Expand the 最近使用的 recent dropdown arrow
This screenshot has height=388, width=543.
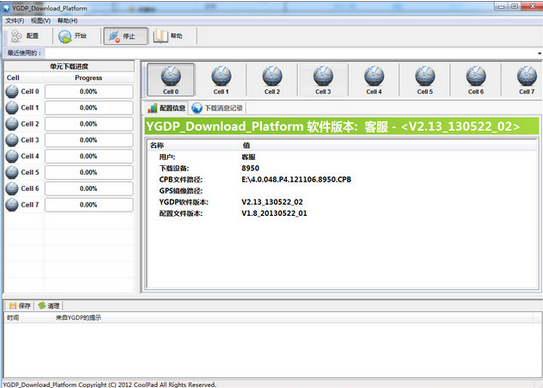pyautogui.click(x=539, y=53)
